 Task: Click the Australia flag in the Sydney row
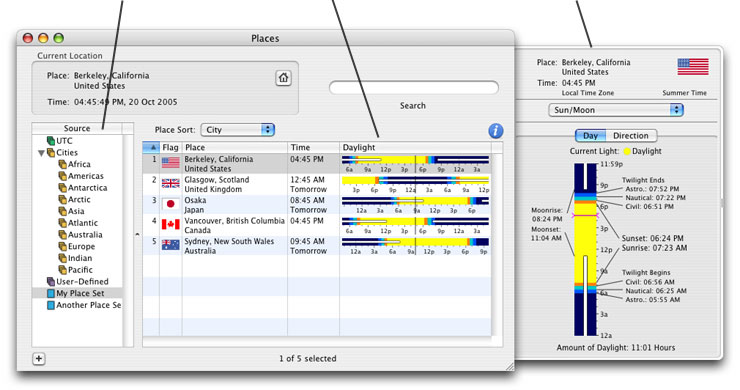[x=170, y=245]
